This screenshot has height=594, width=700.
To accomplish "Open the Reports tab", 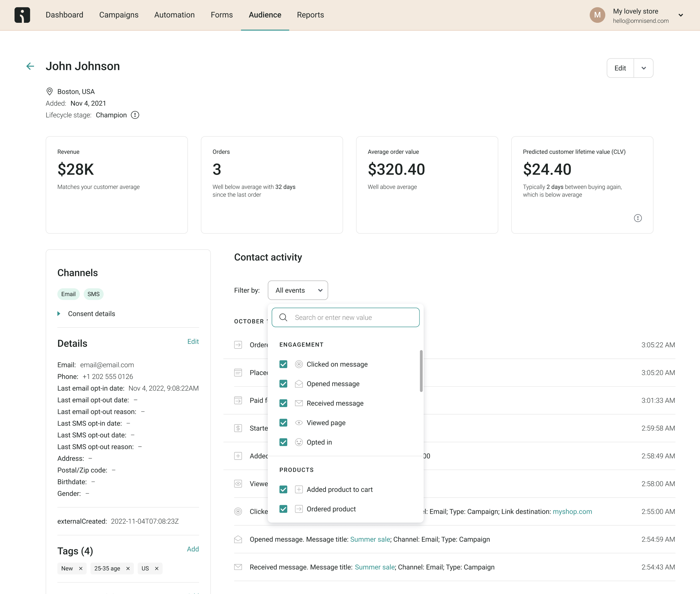I will click(x=310, y=15).
